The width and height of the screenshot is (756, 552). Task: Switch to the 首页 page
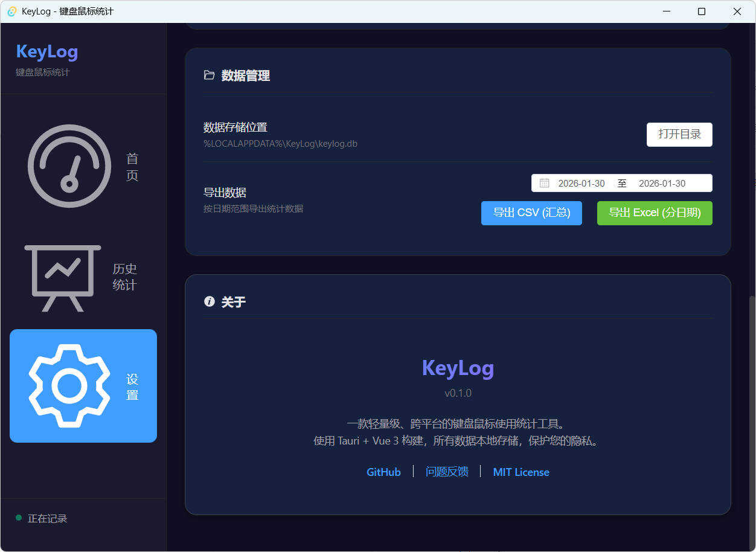point(83,166)
